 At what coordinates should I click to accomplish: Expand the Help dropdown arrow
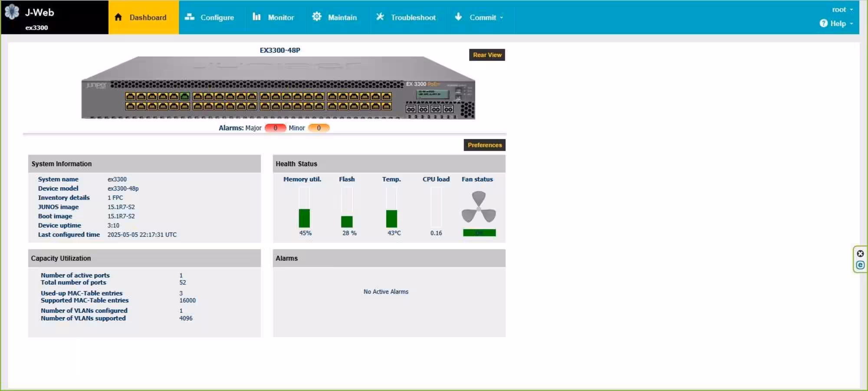coord(852,23)
